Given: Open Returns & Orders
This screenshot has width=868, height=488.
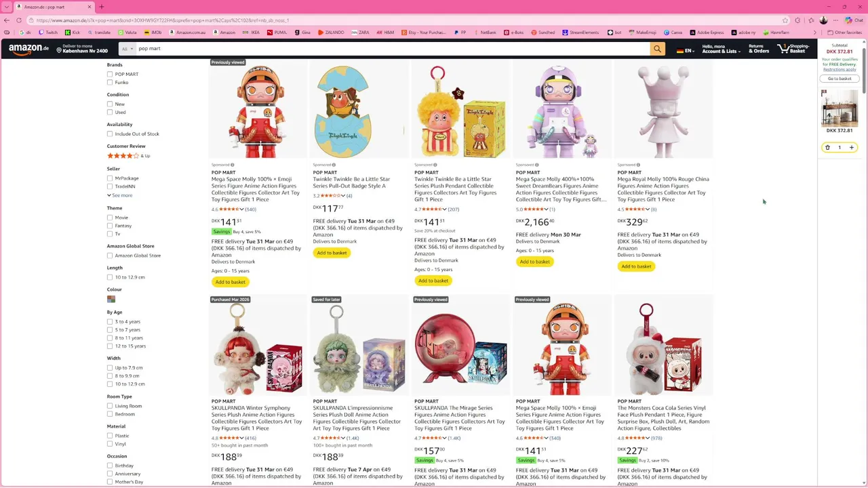Looking at the screenshot, I should 759,49.
